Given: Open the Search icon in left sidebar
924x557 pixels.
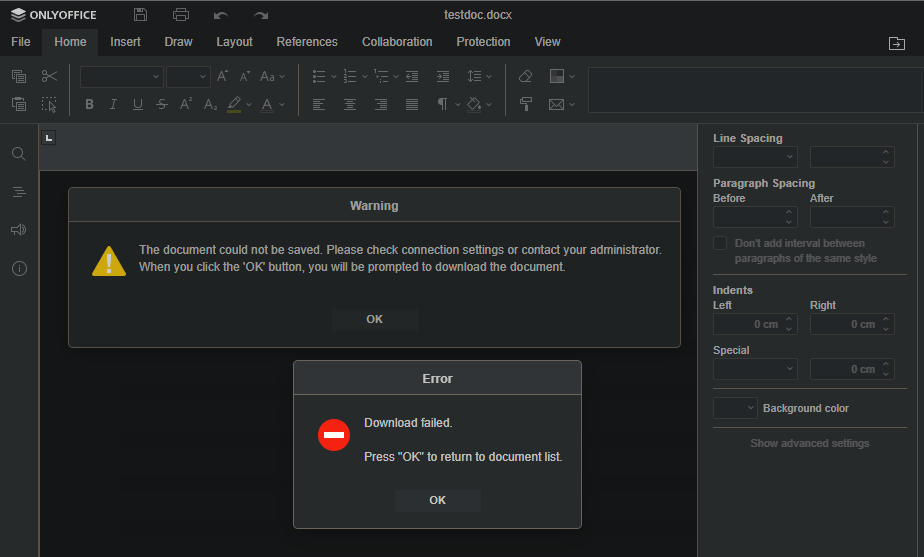Looking at the screenshot, I should [19, 154].
